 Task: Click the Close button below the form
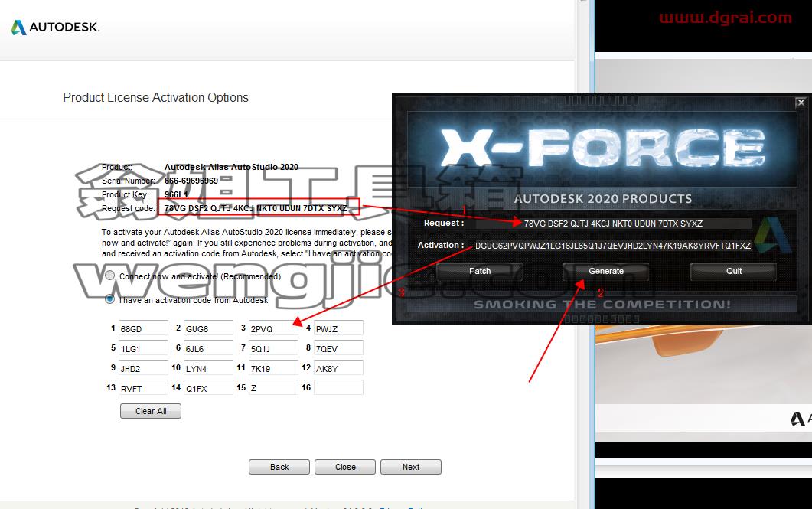click(x=345, y=467)
